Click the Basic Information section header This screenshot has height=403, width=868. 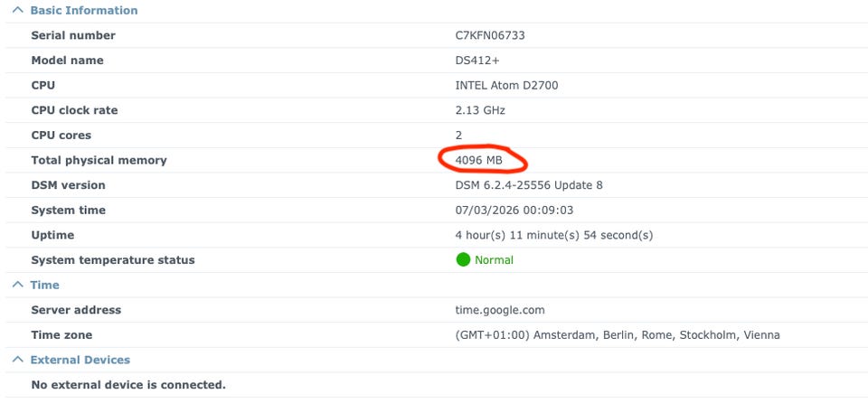84,11
